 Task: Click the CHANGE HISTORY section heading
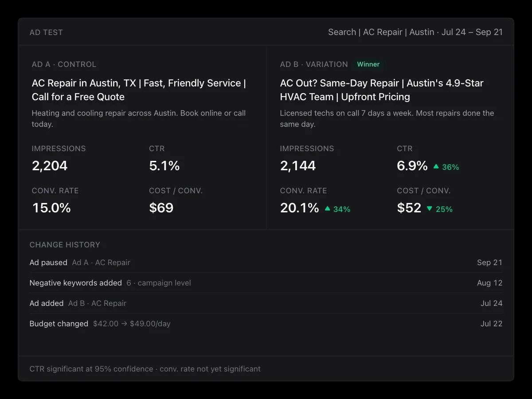tap(65, 245)
